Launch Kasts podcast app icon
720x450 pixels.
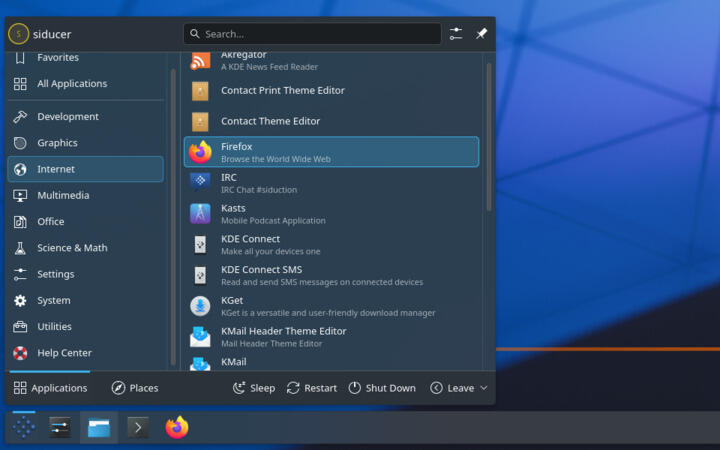click(200, 214)
